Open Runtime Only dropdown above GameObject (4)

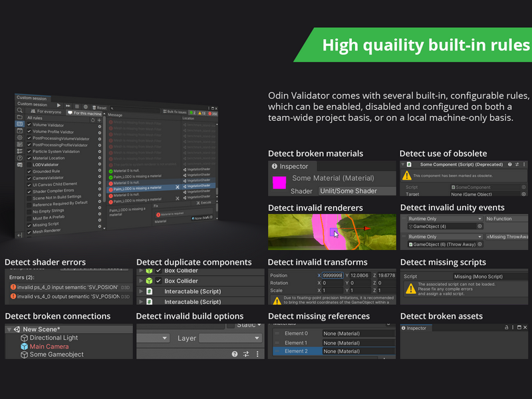[445, 219]
